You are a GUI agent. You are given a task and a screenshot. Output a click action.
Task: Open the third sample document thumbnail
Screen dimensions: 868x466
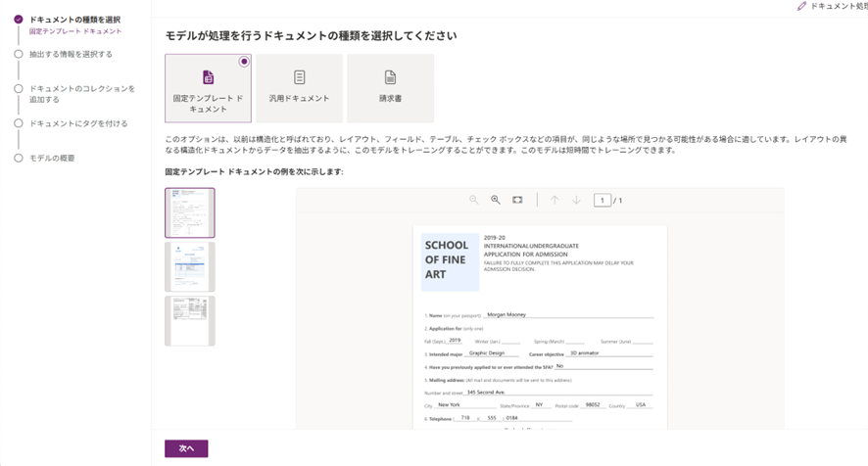[190, 321]
